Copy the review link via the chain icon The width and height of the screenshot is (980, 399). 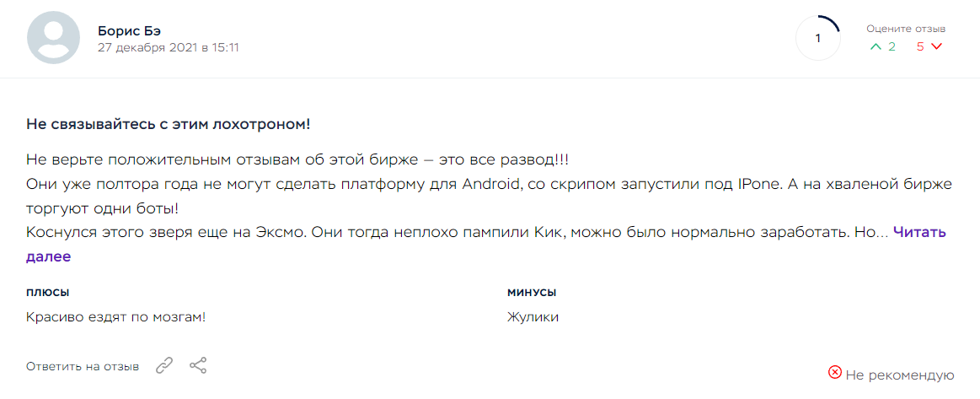pyautogui.click(x=164, y=365)
